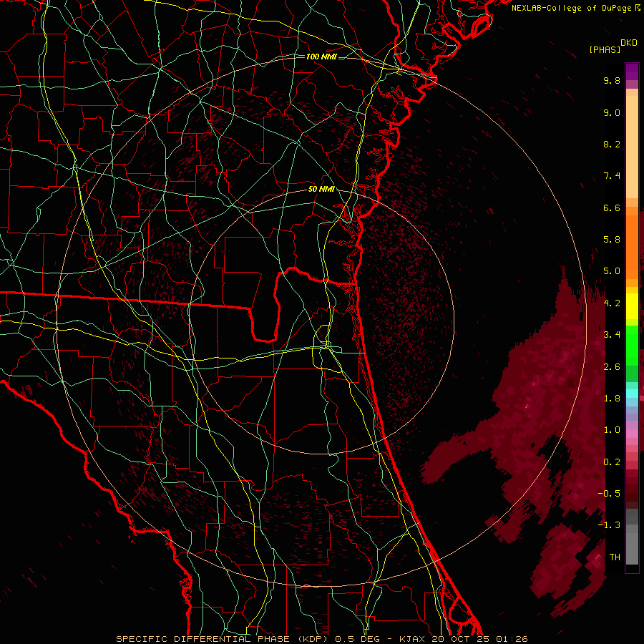Click the TH threshold label on scale

pyautogui.click(x=615, y=557)
